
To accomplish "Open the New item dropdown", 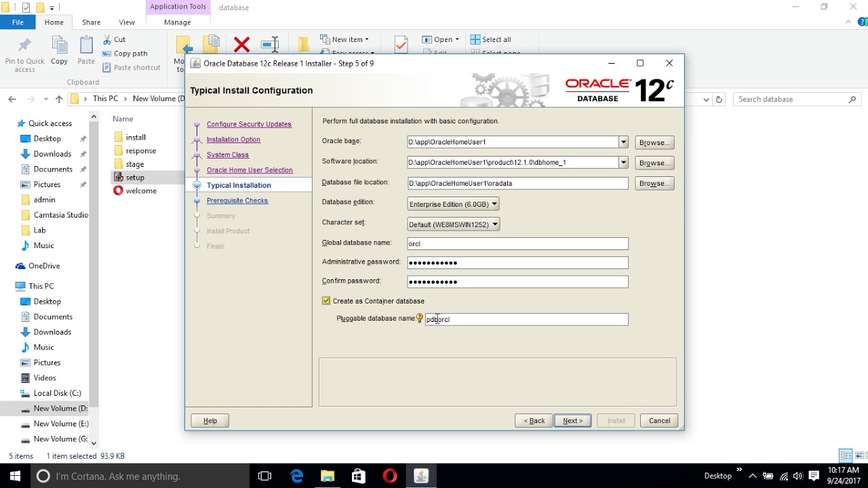I will point(344,39).
